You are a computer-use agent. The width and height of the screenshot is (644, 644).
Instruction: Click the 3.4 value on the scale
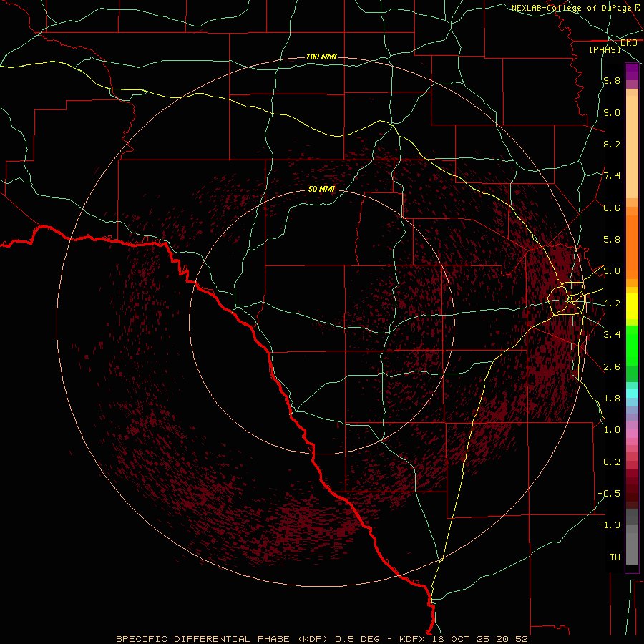(x=612, y=335)
